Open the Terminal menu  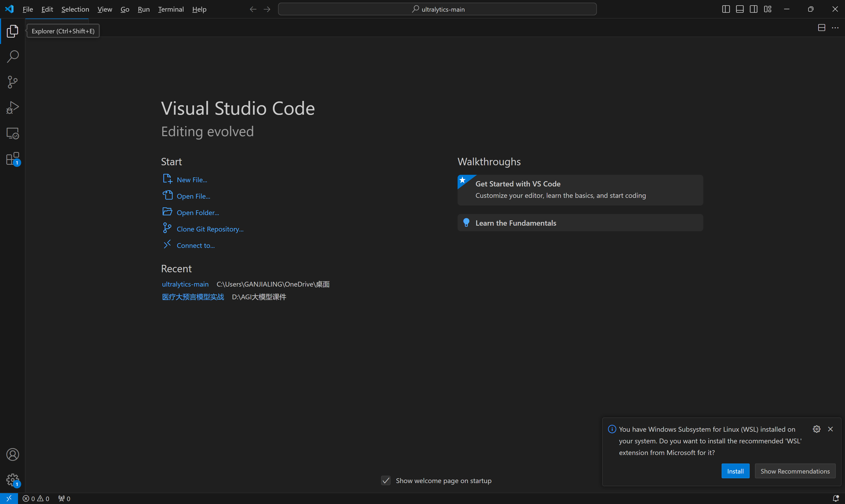(x=171, y=9)
